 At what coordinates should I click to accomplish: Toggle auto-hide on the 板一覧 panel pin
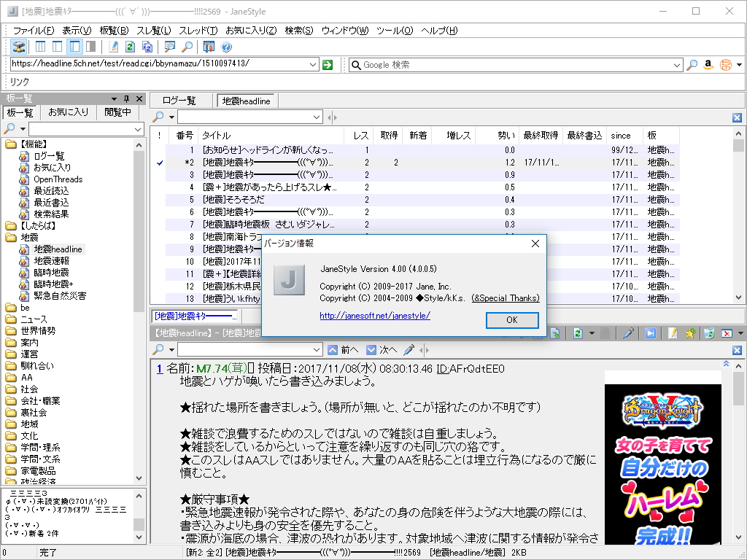(125, 97)
